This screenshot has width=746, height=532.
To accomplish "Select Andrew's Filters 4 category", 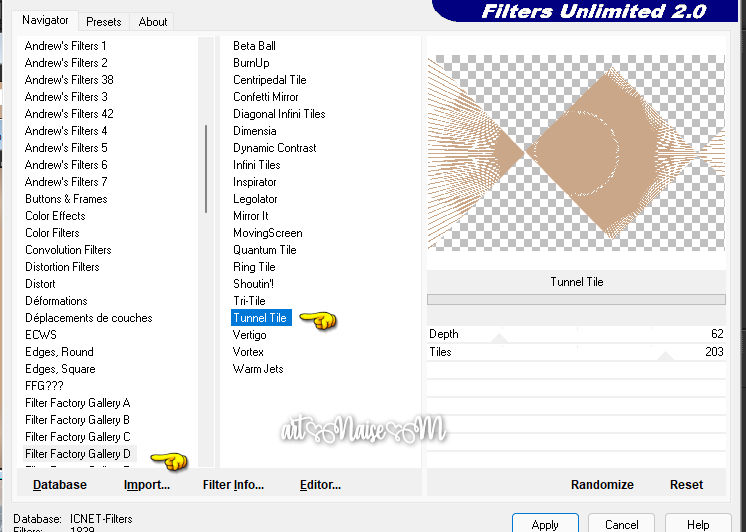I will 66,131.
